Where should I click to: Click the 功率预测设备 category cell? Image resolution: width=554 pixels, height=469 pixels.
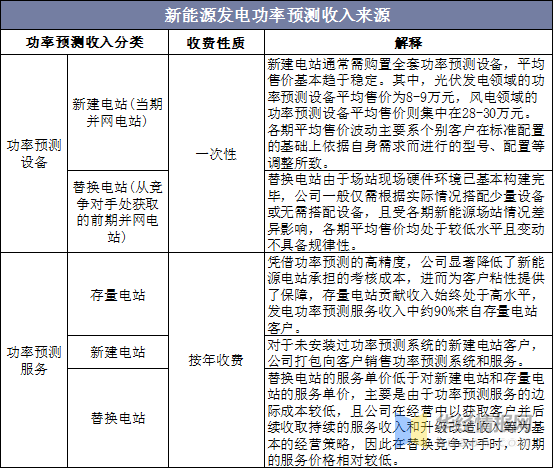(x=34, y=154)
